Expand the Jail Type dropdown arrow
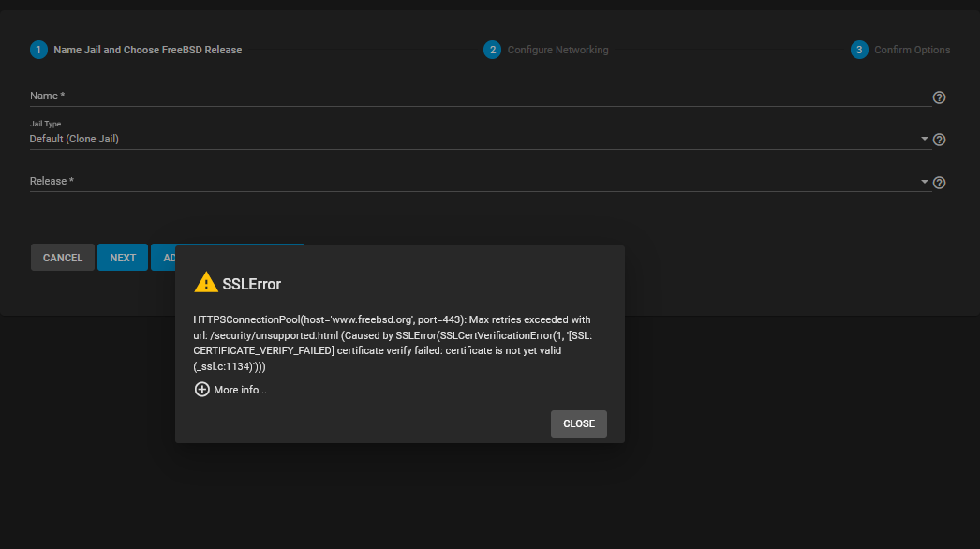Screen dimensions: 980x549 coord(925,139)
